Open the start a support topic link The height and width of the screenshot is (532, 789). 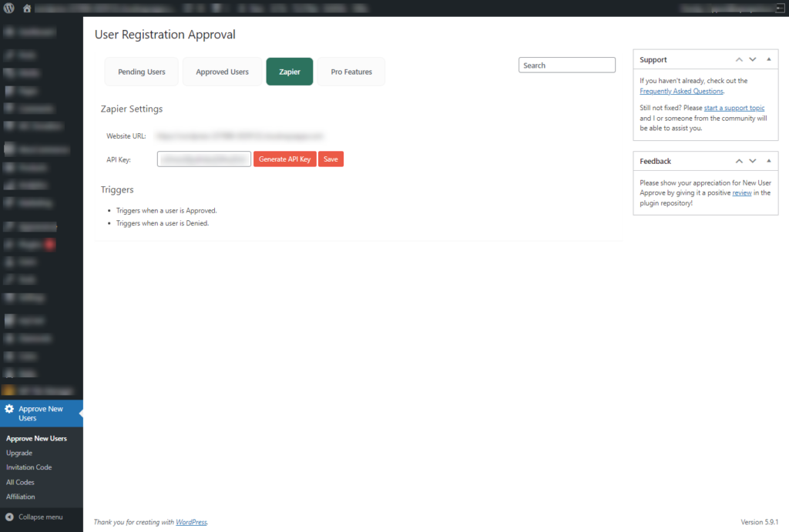click(734, 108)
